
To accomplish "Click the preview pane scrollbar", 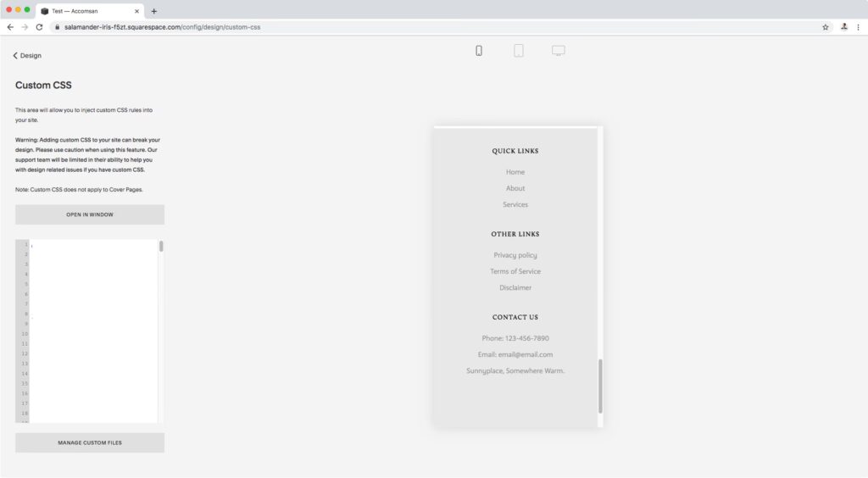I will coord(601,386).
